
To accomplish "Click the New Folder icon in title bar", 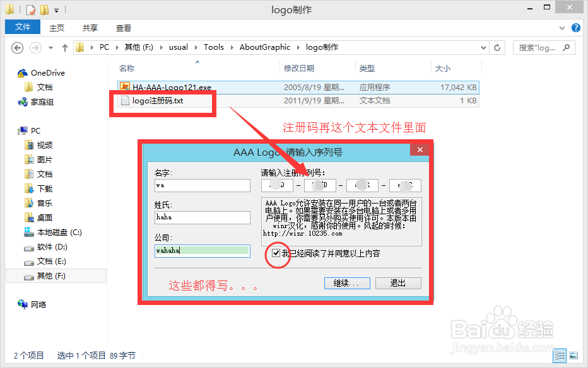I will click(x=45, y=9).
